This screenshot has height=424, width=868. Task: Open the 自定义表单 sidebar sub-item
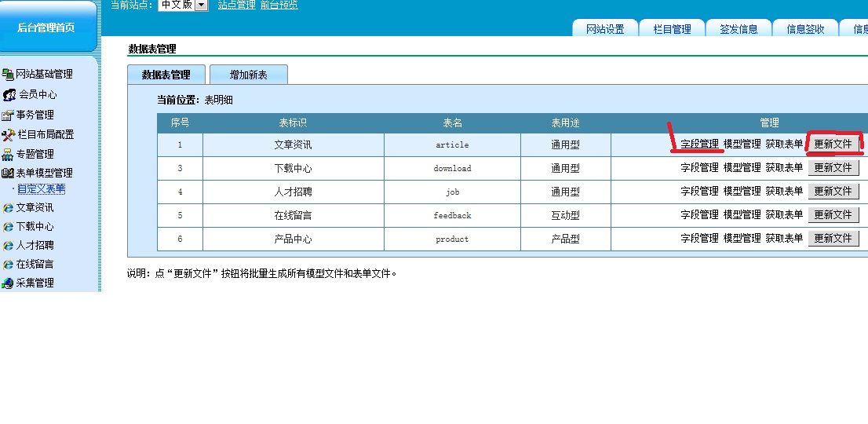tap(42, 189)
